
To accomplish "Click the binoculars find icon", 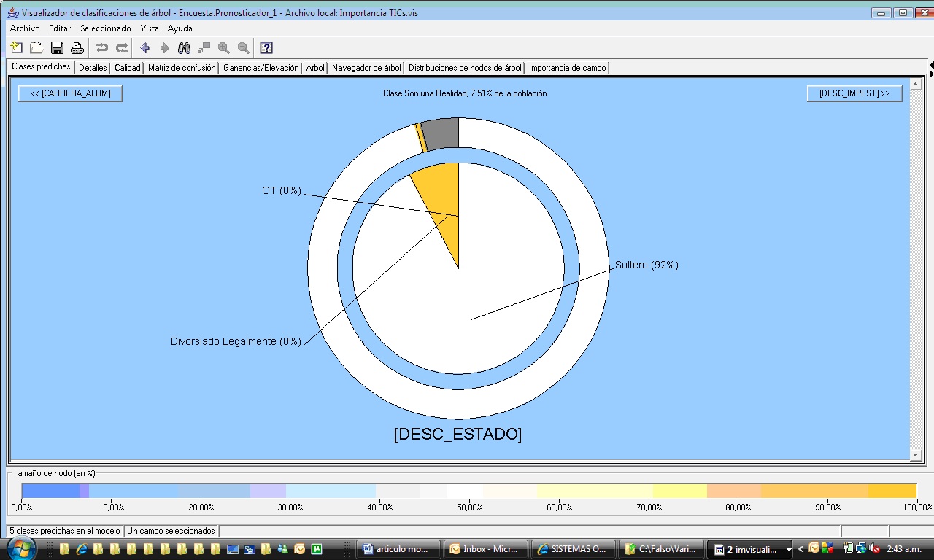I will point(184,48).
